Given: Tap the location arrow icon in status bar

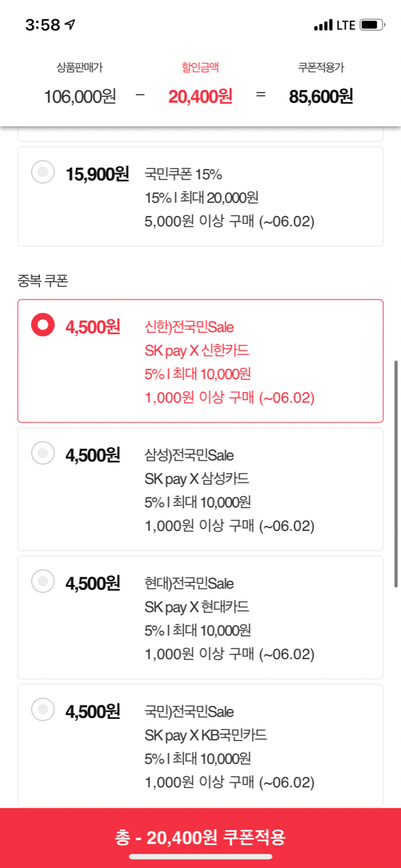Looking at the screenshot, I should coord(70,25).
